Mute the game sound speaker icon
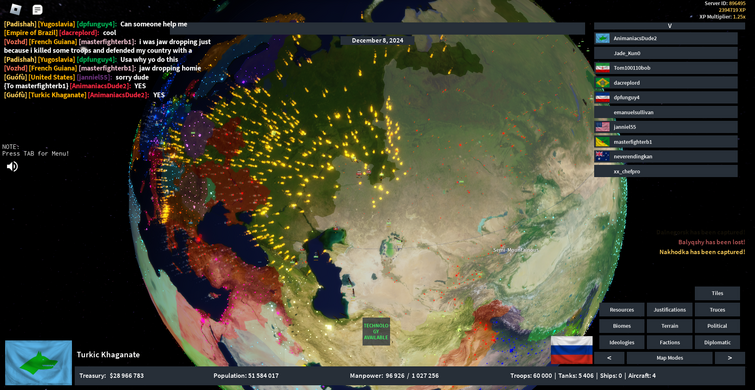The width and height of the screenshot is (755, 390). pos(13,167)
